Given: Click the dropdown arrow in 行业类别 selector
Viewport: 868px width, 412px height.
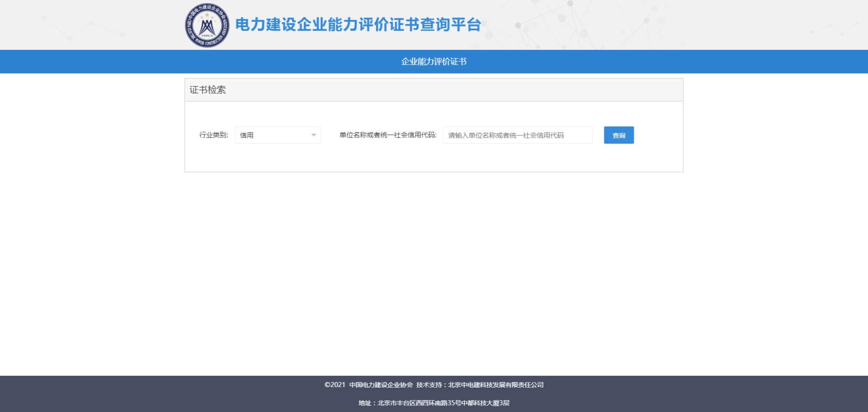Looking at the screenshot, I should coord(314,135).
